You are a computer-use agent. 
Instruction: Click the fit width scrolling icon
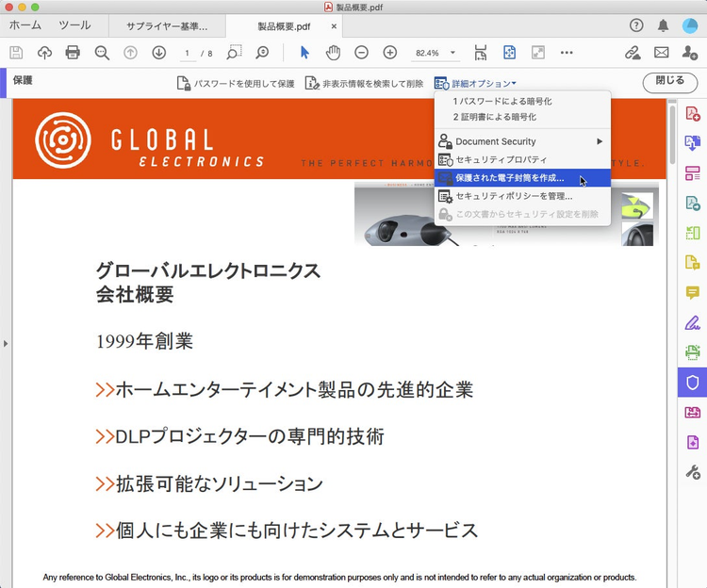481,53
